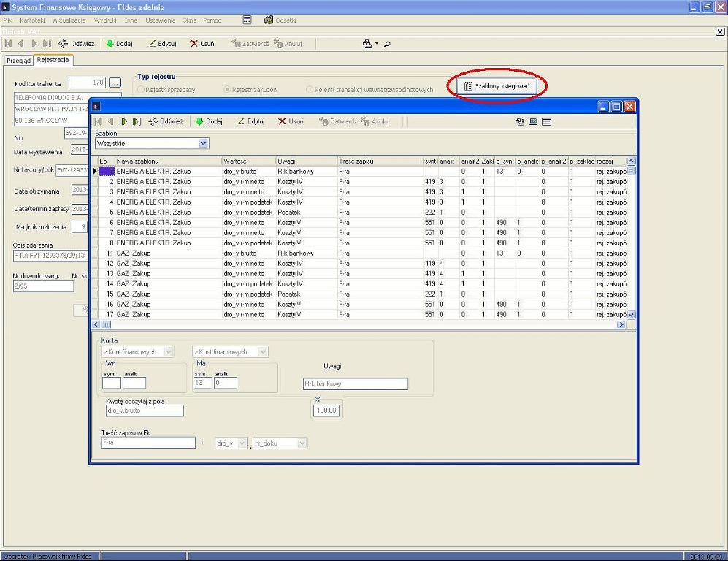Image resolution: width=728 pixels, height=561 pixels.
Task: Go to last record in templates window
Action: point(137,121)
